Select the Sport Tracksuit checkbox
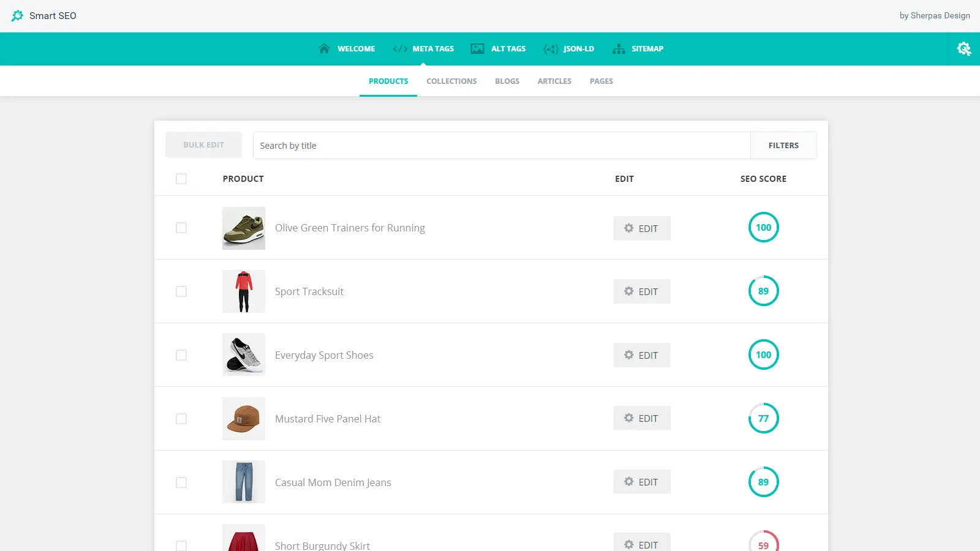Screen dimensions: 980x551 (181, 291)
